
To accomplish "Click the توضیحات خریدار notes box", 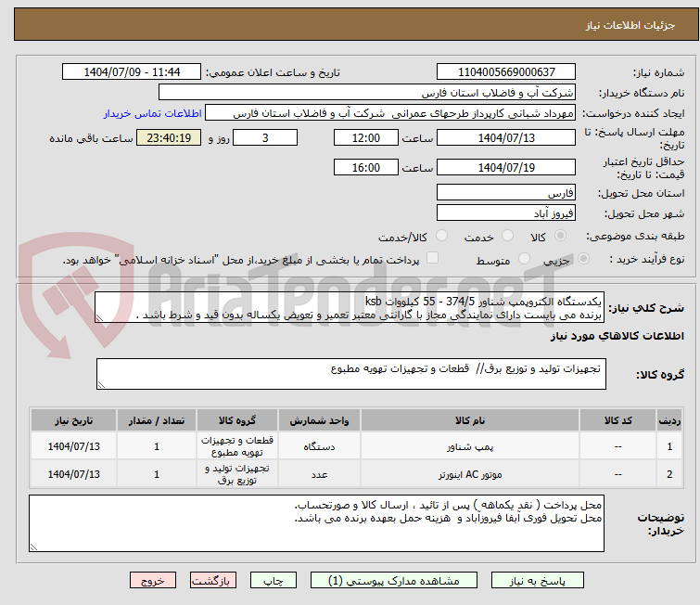I will [x=316, y=523].
